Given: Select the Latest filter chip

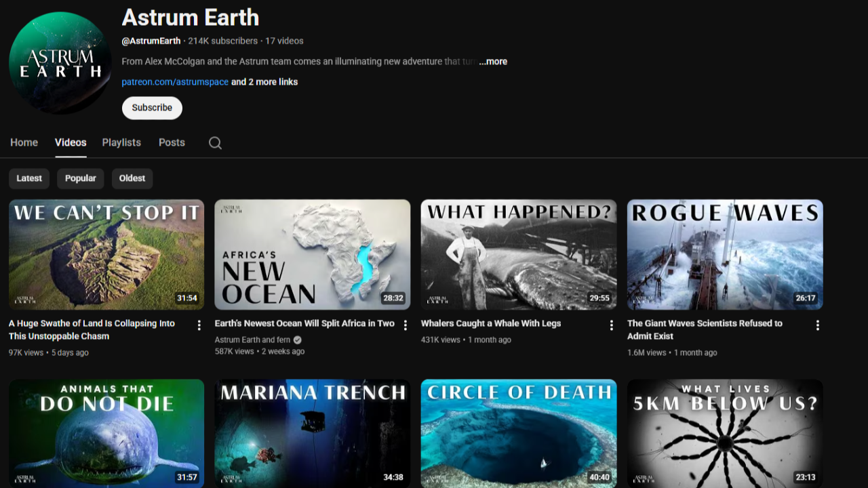Looking at the screenshot, I should pyautogui.click(x=28, y=178).
